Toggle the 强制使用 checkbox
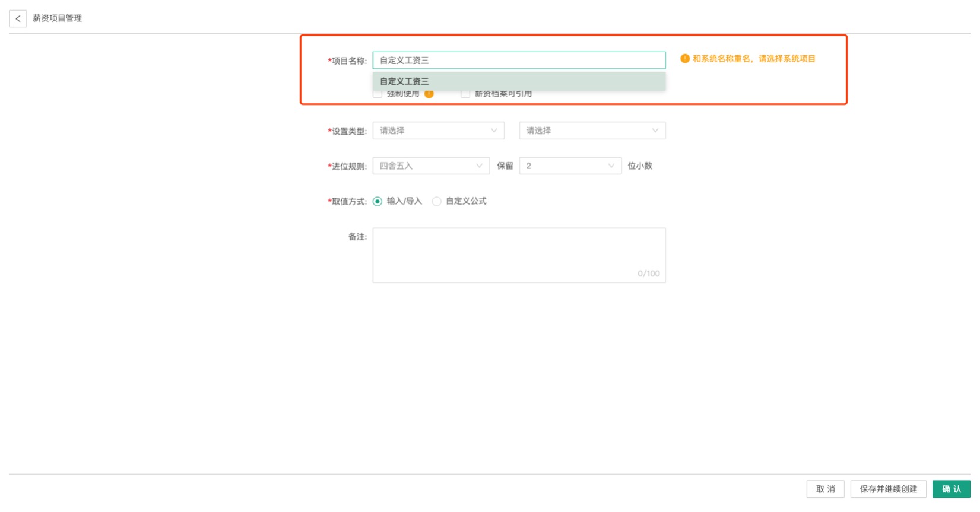This screenshot has width=980, height=512. (x=378, y=94)
